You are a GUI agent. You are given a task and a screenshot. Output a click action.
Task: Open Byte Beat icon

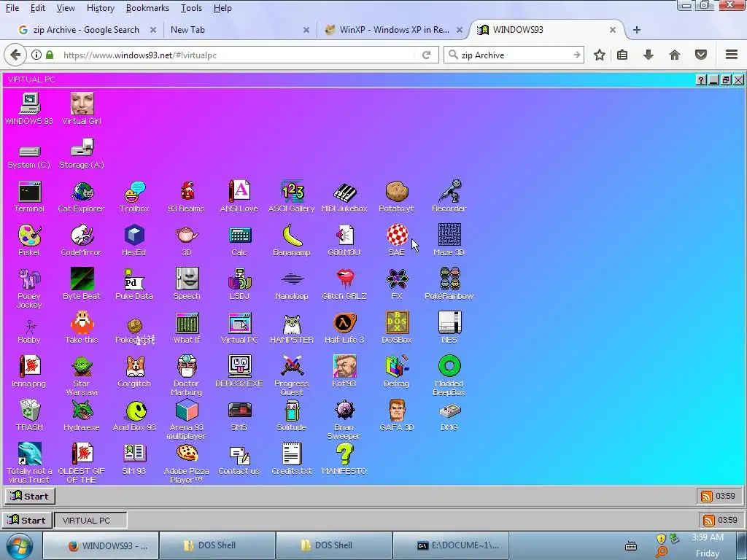click(82, 284)
